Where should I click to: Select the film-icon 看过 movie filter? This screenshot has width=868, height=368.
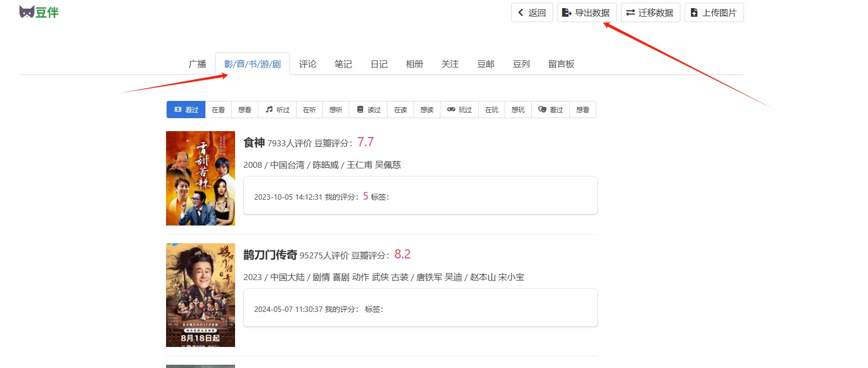tap(186, 110)
